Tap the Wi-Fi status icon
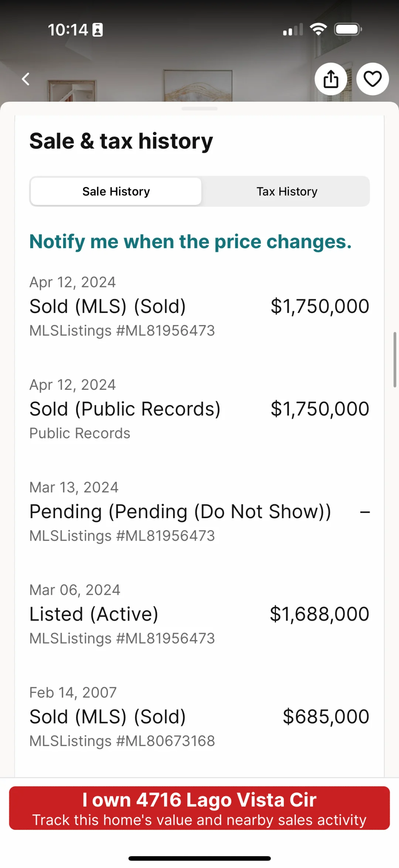399x868 pixels. coord(318,30)
